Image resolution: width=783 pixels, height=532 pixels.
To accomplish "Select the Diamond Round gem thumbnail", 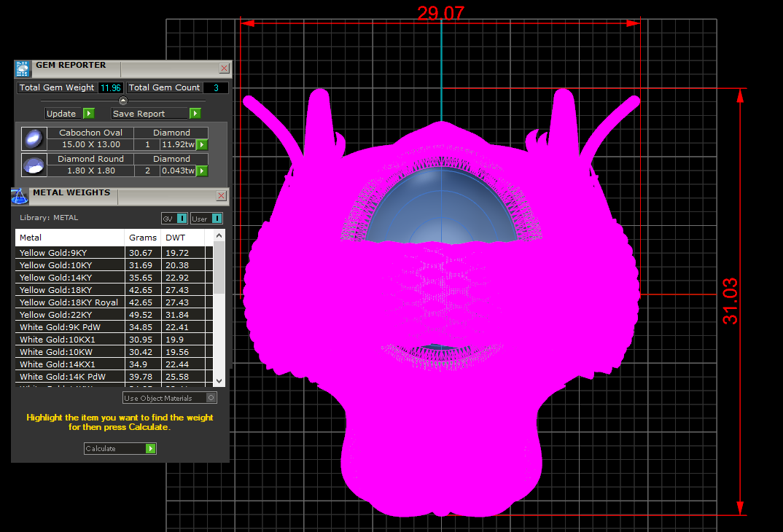I will (34, 165).
